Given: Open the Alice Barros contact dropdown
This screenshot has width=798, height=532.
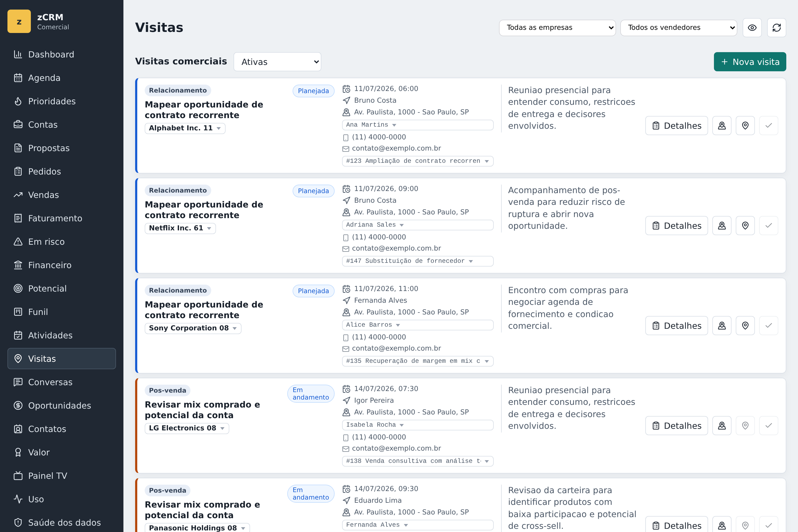Looking at the screenshot, I should click(418, 325).
